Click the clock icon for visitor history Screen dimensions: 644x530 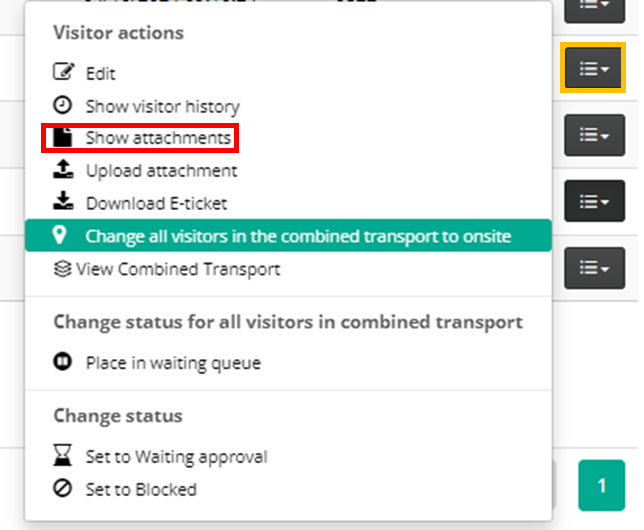pos(63,105)
